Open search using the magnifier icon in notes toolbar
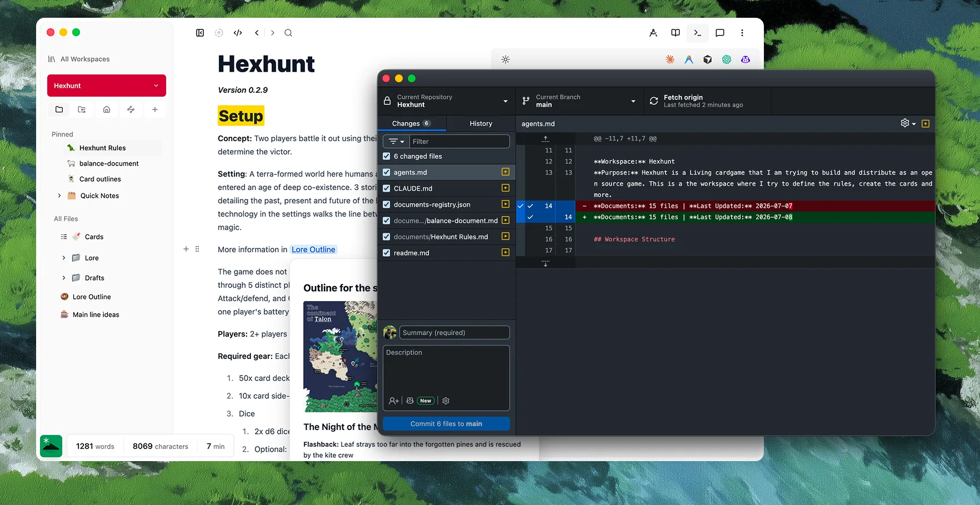 tap(288, 33)
